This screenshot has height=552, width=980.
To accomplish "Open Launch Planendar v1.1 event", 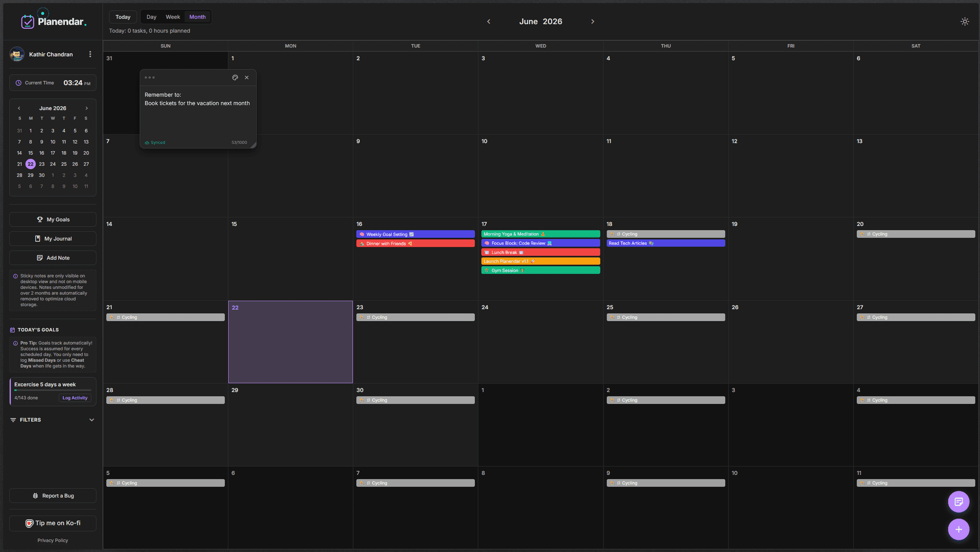I will (x=541, y=261).
